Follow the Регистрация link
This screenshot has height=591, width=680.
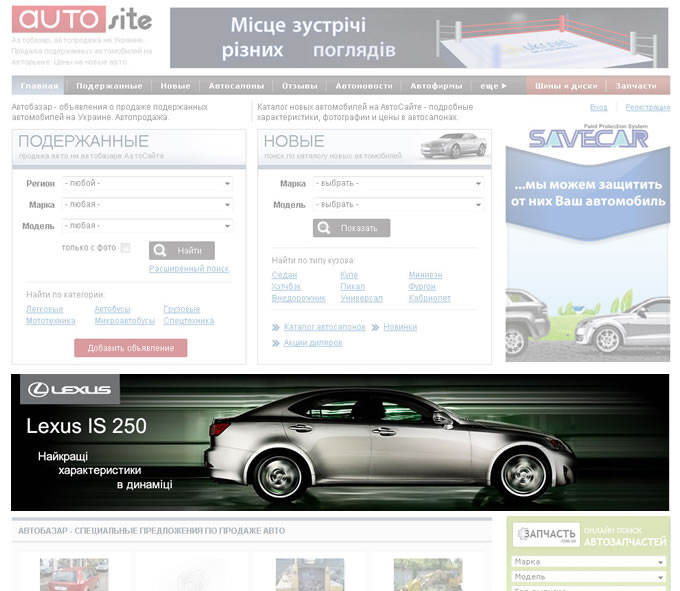[x=647, y=108]
